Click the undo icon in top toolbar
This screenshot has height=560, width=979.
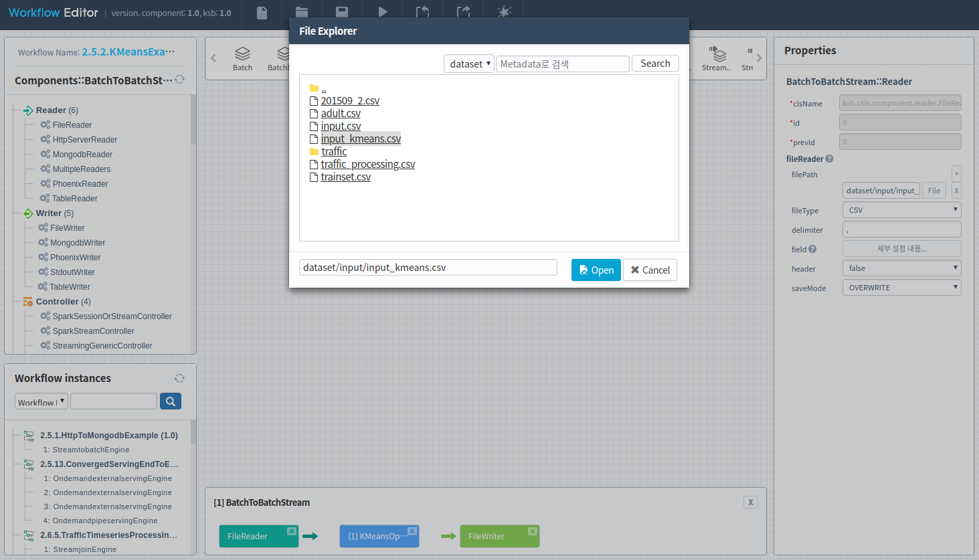pyautogui.click(x=422, y=12)
